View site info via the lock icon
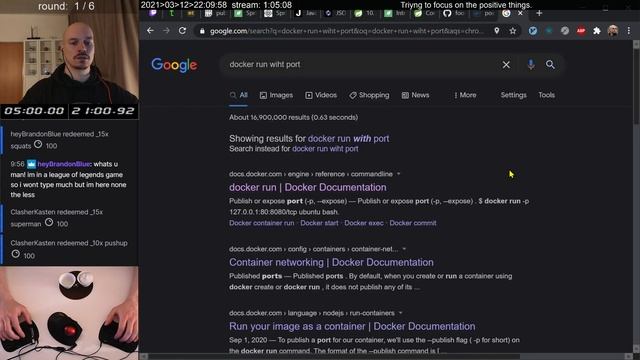Image resolution: width=640 pixels, height=360 pixels. coord(202,31)
